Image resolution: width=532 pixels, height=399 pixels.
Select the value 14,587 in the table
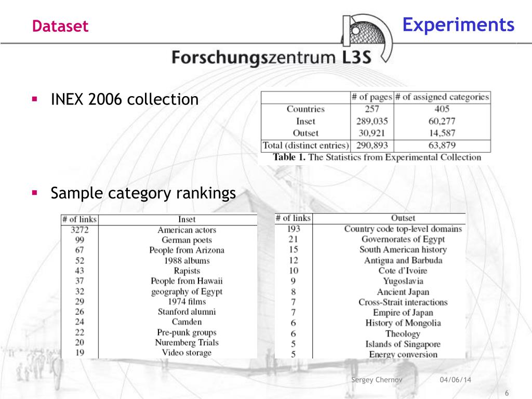pyautogui.click(x=442, y=133)
